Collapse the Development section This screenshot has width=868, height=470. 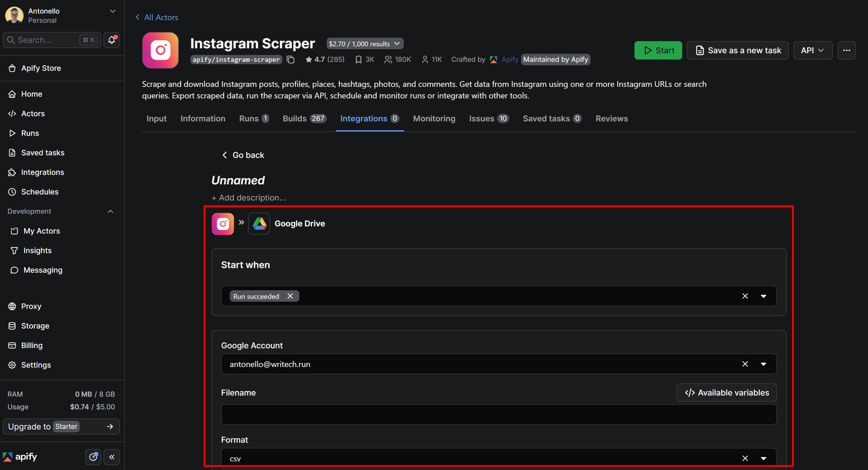110,211
